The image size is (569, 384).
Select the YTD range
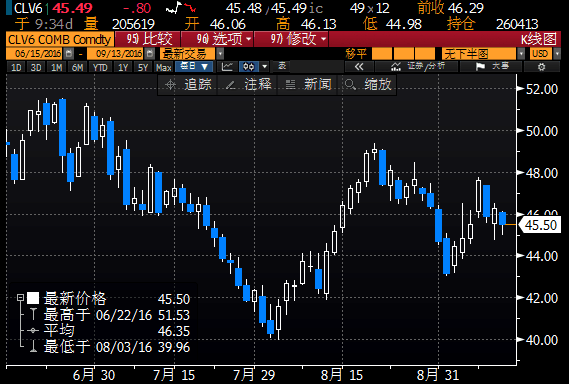[x=100, y=67]
